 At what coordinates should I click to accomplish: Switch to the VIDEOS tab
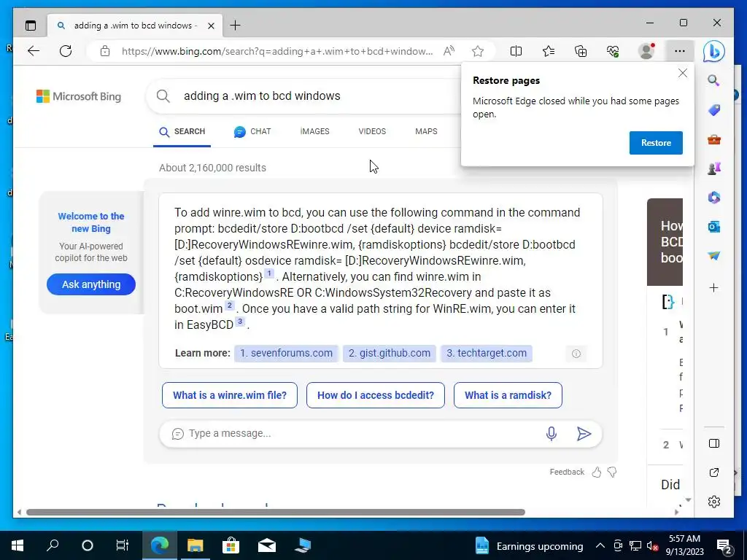pos(372,131)
